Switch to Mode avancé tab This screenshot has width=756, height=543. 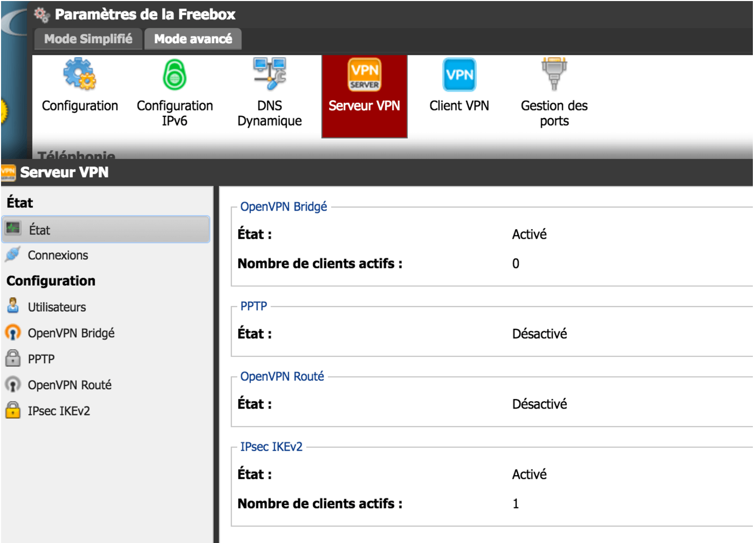point(193,39)
